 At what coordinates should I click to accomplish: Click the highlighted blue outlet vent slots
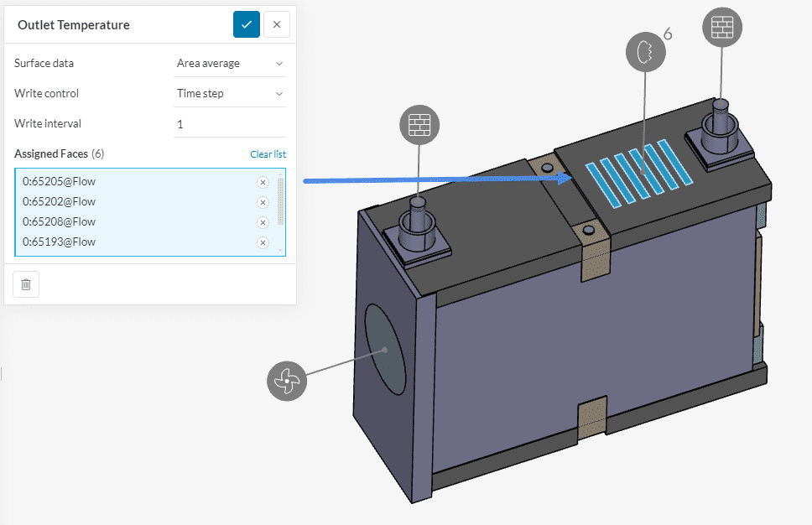coord(639,172)
